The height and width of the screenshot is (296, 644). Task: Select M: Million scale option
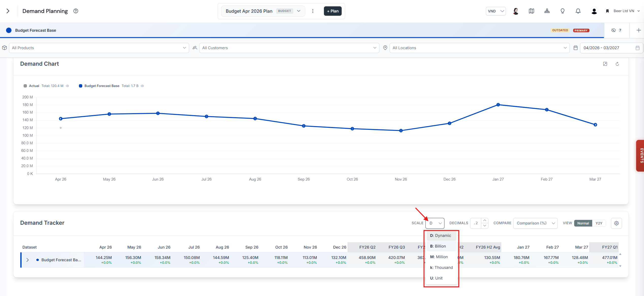[441, 257]
